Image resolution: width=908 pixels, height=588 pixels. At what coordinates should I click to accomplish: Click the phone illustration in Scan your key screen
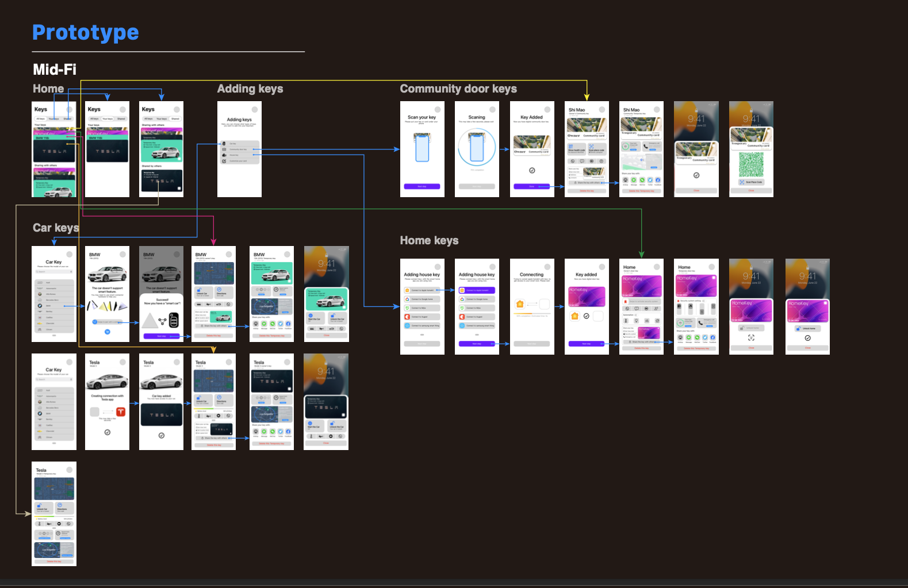coord(422,148)
